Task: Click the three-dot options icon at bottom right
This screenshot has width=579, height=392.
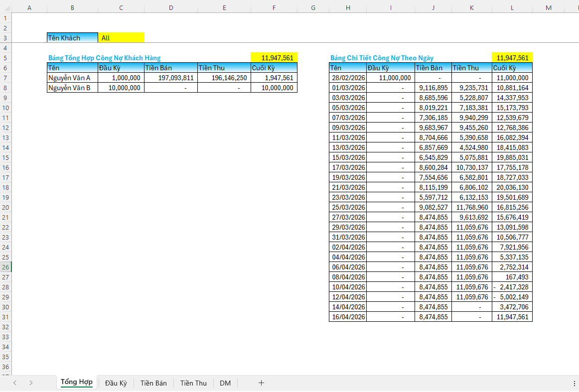Action: tap(574, 383)
